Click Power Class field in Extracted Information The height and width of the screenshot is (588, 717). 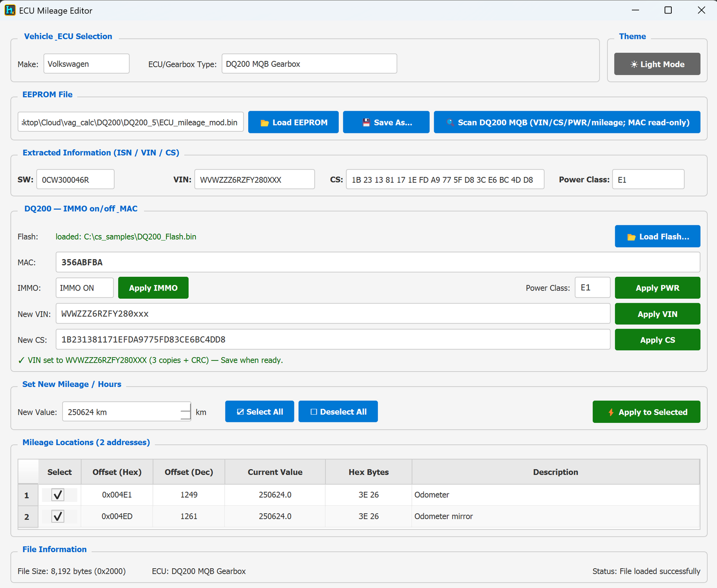[x=648, y=180]
